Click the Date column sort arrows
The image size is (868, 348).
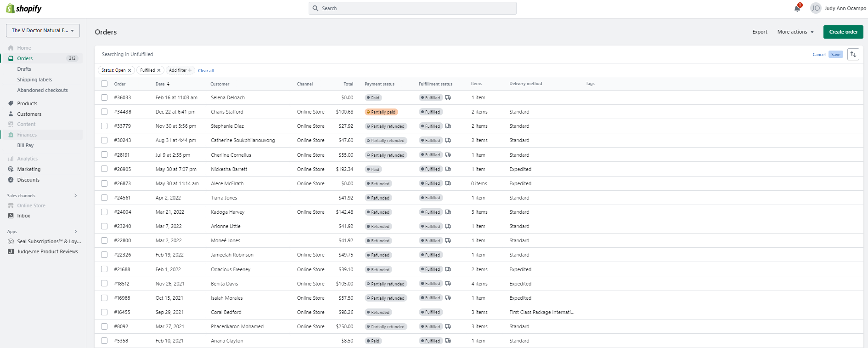[x=168, y=84]
